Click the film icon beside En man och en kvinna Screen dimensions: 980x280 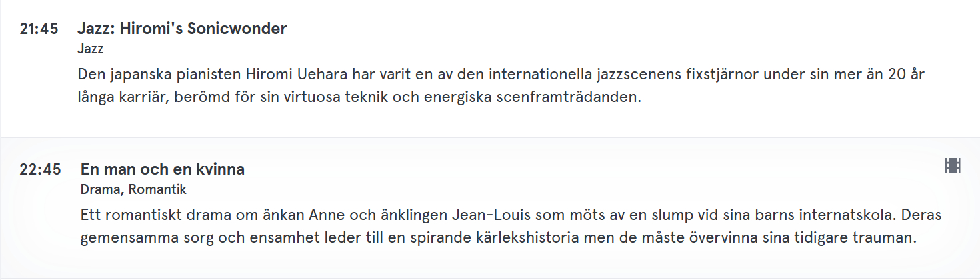click(x=953, y=166)
